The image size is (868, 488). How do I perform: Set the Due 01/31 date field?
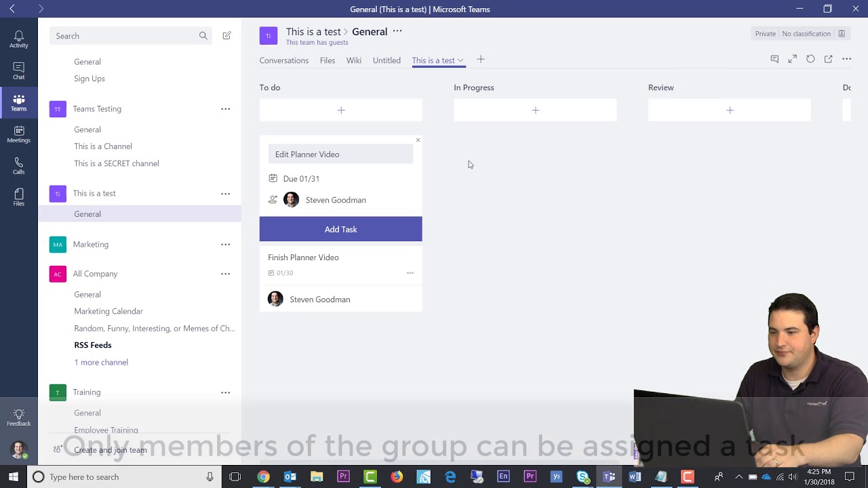tap(301, 179)
